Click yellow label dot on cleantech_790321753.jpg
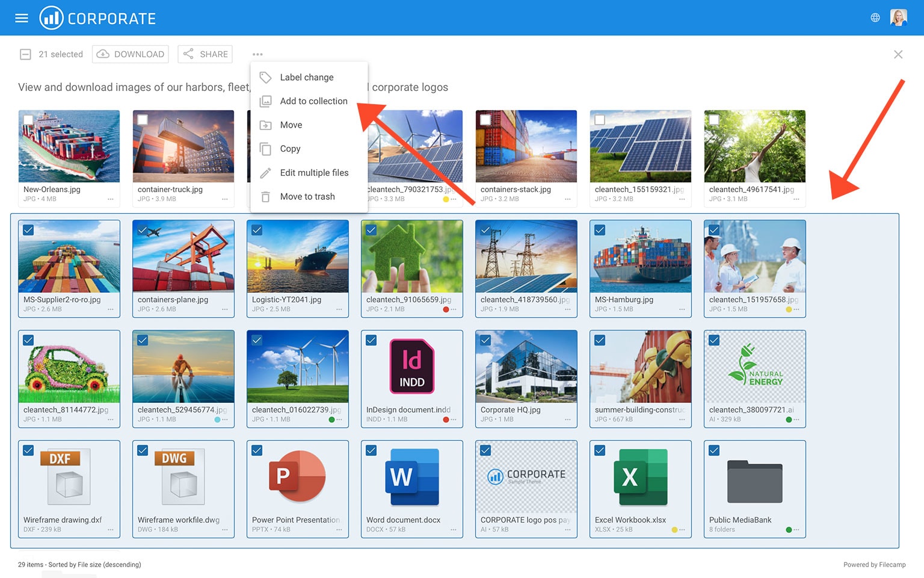The width and height of the screenshot is (924, 578). point(446,199)
